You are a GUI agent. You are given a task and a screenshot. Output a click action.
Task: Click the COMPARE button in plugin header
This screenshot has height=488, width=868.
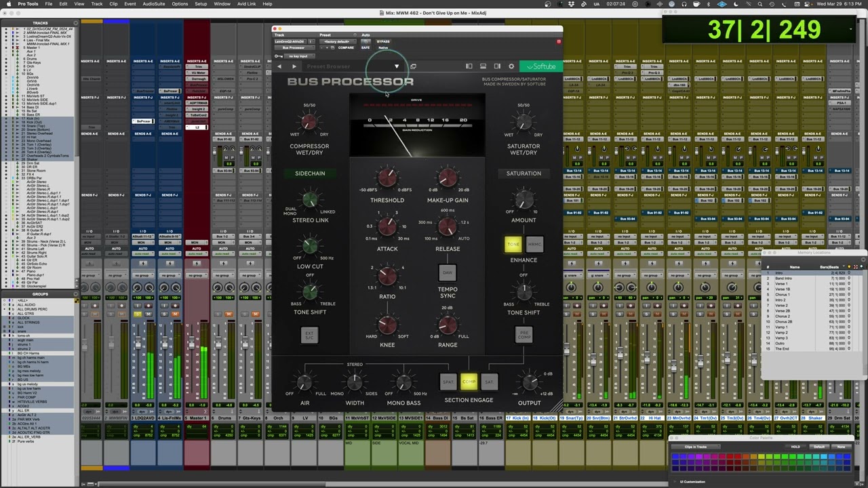coord(346,47)
